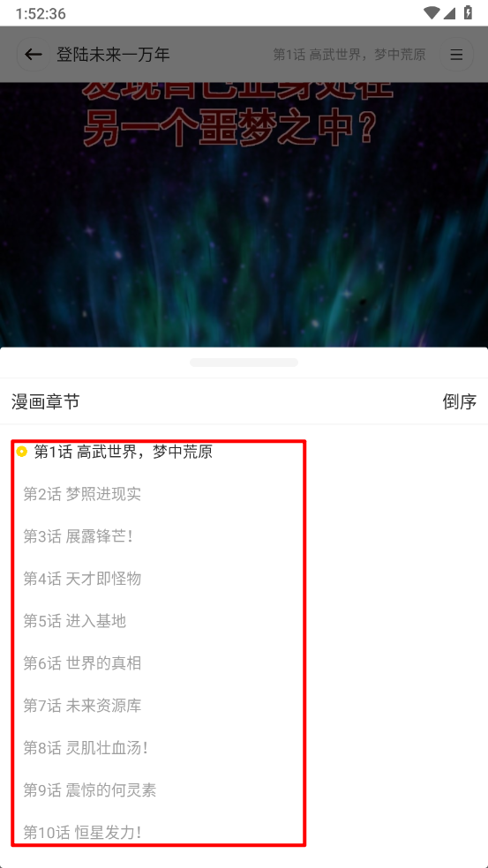Tap the dimmed comic page image
The image size is (488, 868).
244,214
